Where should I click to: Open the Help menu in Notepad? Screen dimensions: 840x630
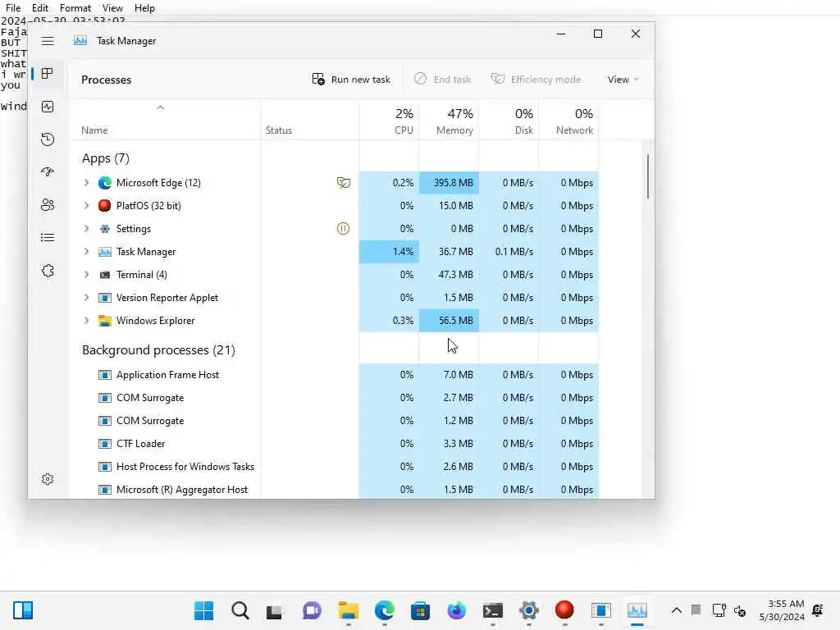(x=144, y=8)
